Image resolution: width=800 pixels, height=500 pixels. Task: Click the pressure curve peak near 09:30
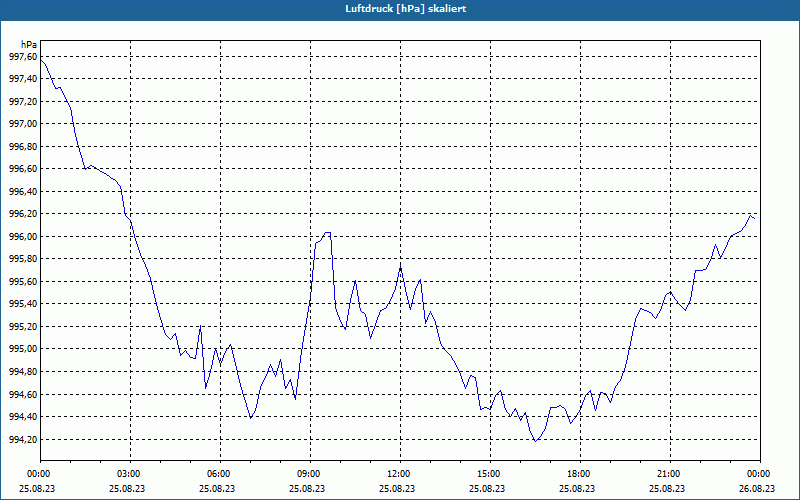(328, 233)
